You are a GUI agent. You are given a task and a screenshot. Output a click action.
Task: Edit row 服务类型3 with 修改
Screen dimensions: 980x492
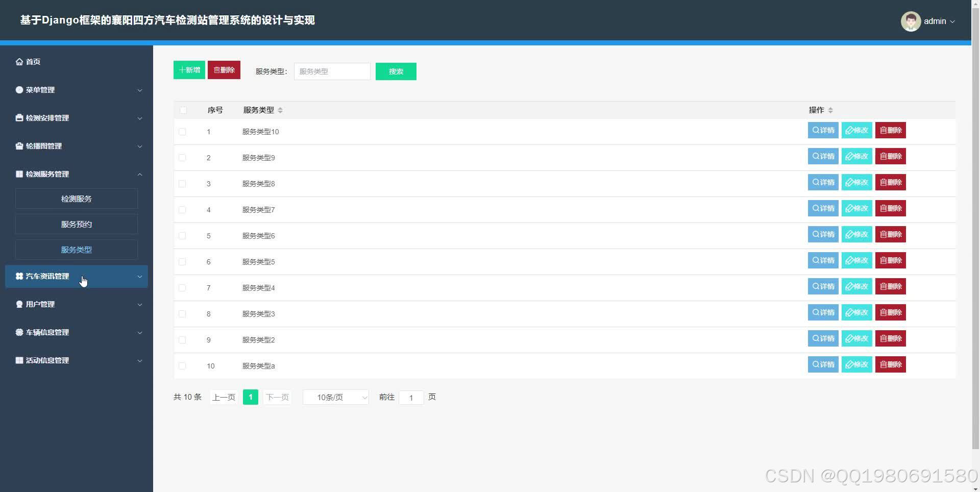click(856, 312)
